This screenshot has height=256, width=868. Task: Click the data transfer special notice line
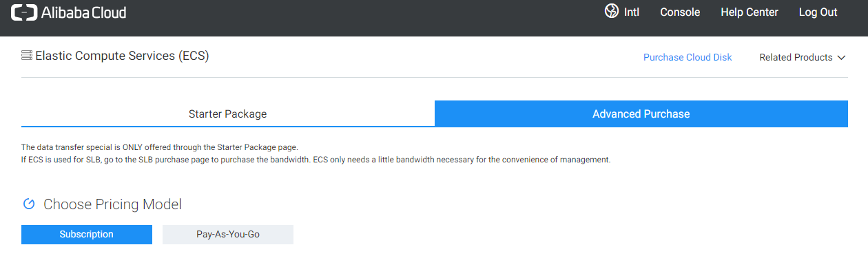160,147
